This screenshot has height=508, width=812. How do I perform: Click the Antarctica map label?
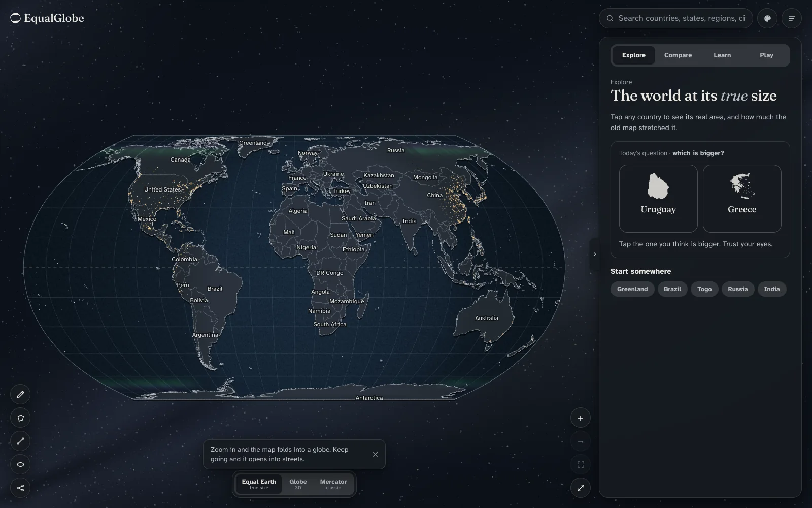coord(369,398)
